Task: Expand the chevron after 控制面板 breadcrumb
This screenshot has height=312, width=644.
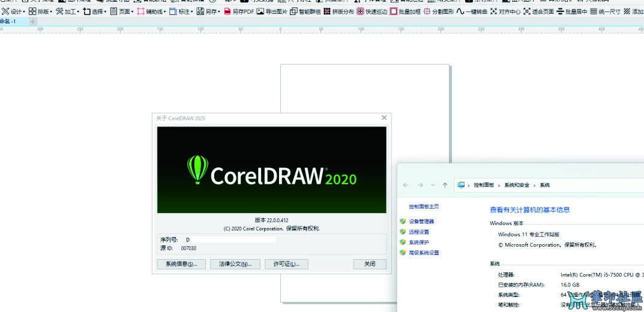Action: tap(499, 185)
